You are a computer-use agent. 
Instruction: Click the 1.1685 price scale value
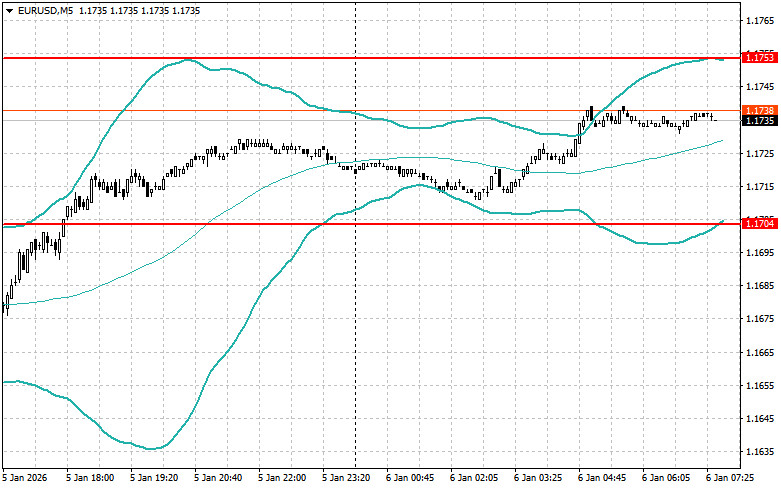[x=760, y=286]
